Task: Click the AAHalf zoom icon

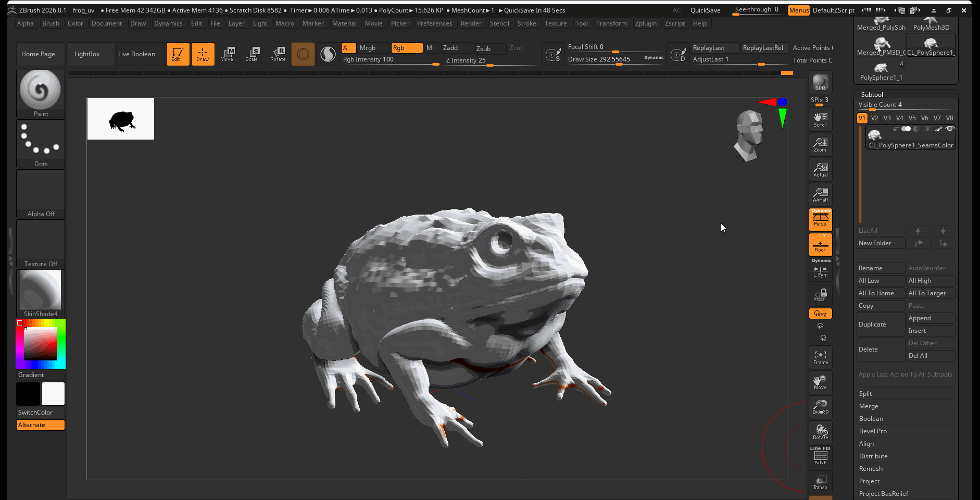Action: click(820, 195)
